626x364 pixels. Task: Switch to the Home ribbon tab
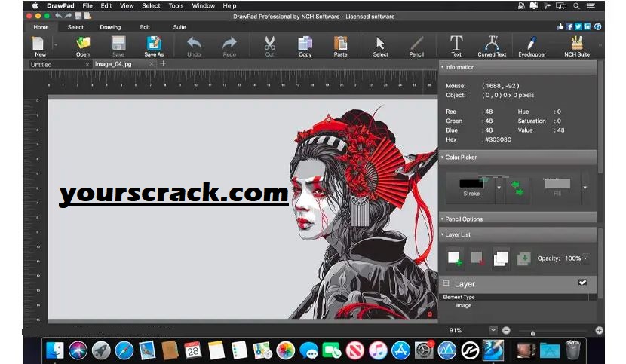(41, 27)
